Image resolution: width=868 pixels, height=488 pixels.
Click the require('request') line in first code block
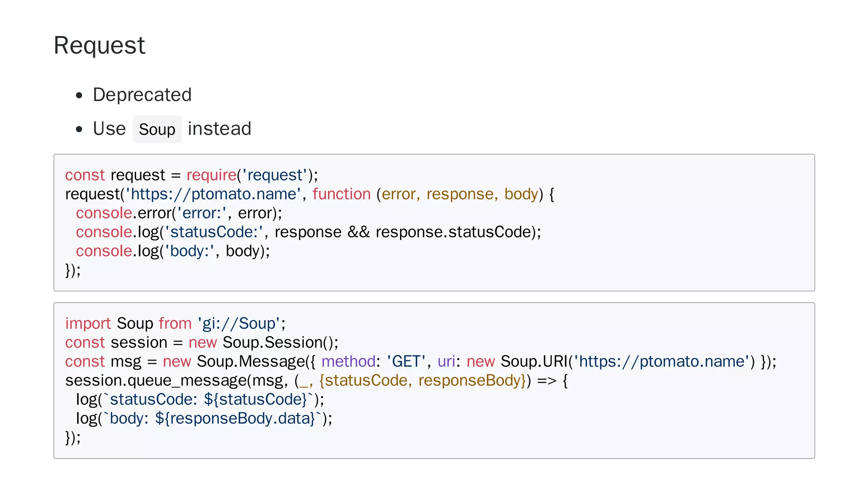(x=191, y=175)
